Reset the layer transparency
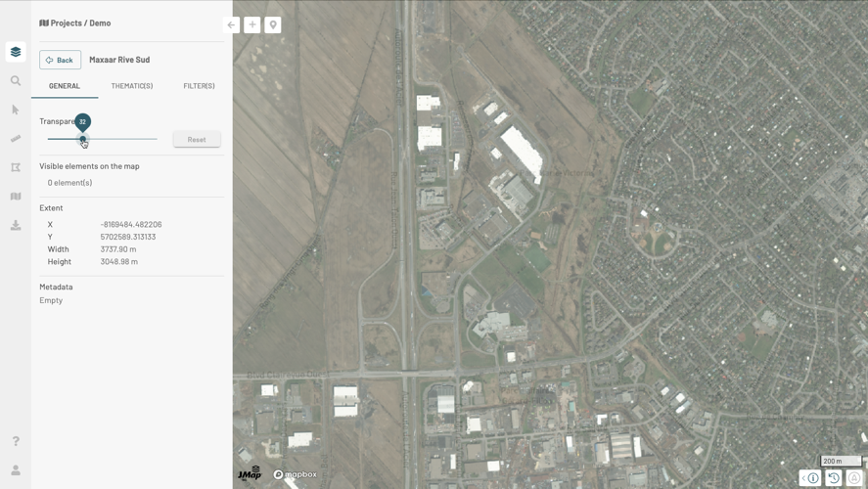Viewport: 868px width, 489px height. (x=197, y=139)
